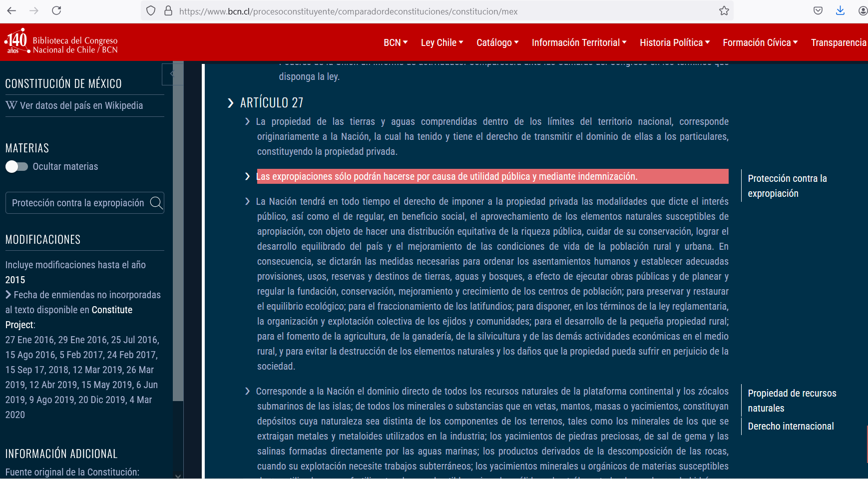Viewport: 868px width, 479px height.
Task: Click the Wikipedia W icon
Action: (11, 105)
